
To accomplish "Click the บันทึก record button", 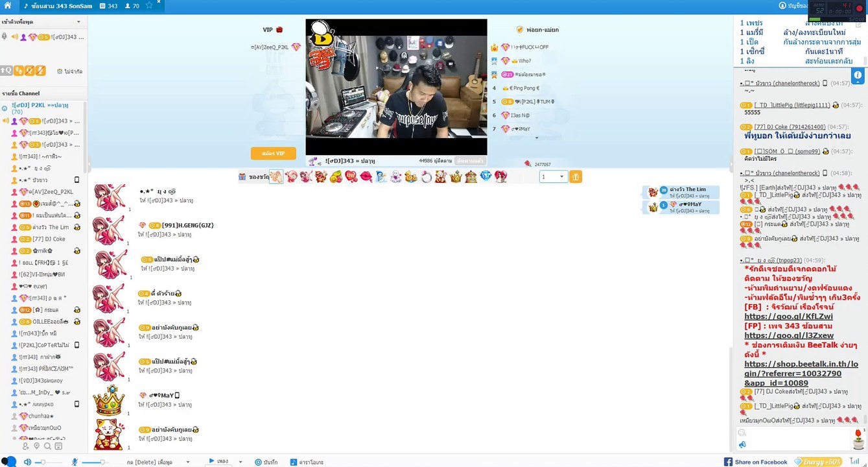I will click(266, 462).
